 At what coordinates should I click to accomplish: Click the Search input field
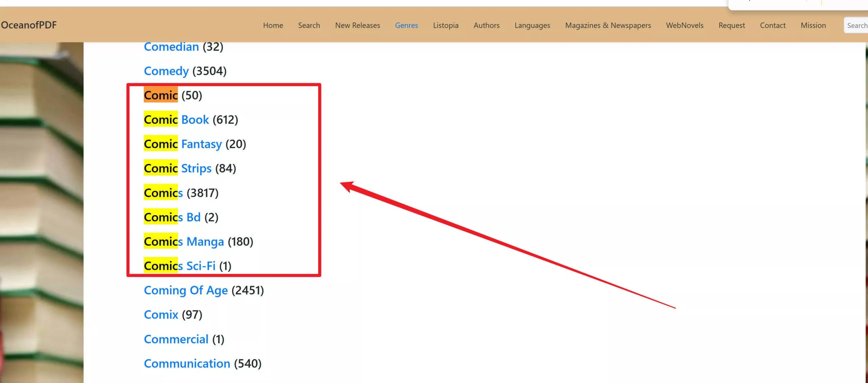tap(856, 25)
